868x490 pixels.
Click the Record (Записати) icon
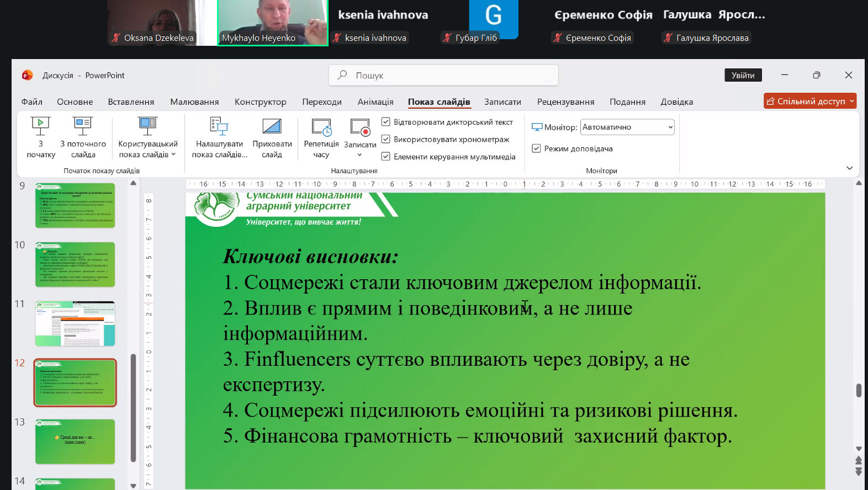360,127
